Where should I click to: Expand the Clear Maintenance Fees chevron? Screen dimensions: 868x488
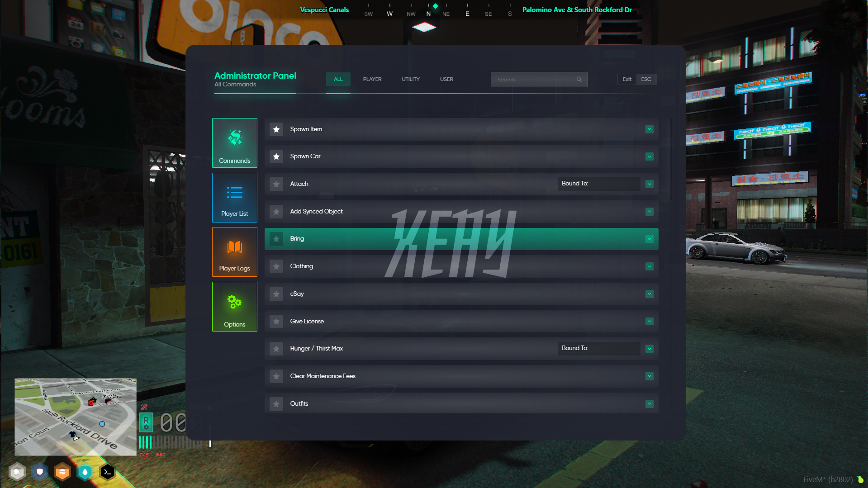[650, 376]
